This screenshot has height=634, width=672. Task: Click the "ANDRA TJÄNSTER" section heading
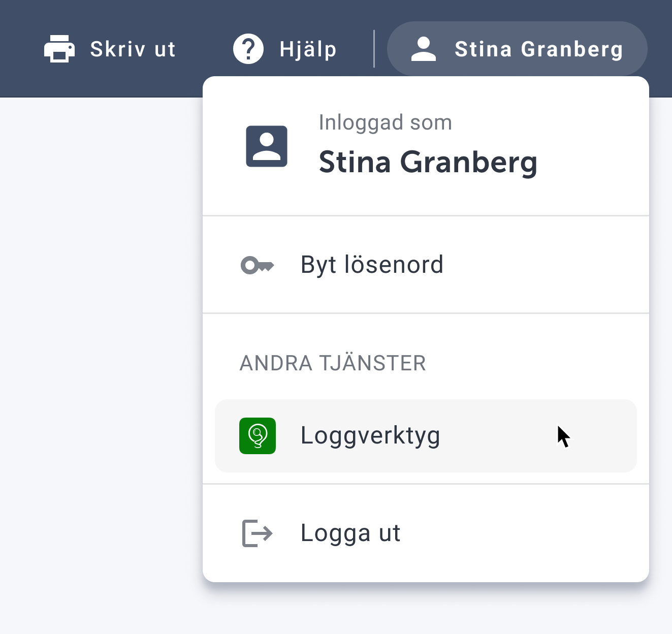point(333,363)
